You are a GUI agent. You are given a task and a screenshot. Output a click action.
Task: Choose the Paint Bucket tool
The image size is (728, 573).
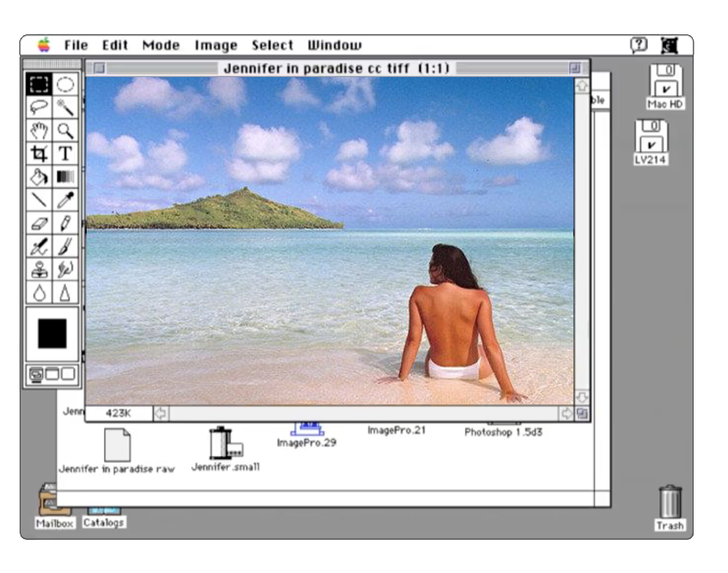click(x=39, y=176)
